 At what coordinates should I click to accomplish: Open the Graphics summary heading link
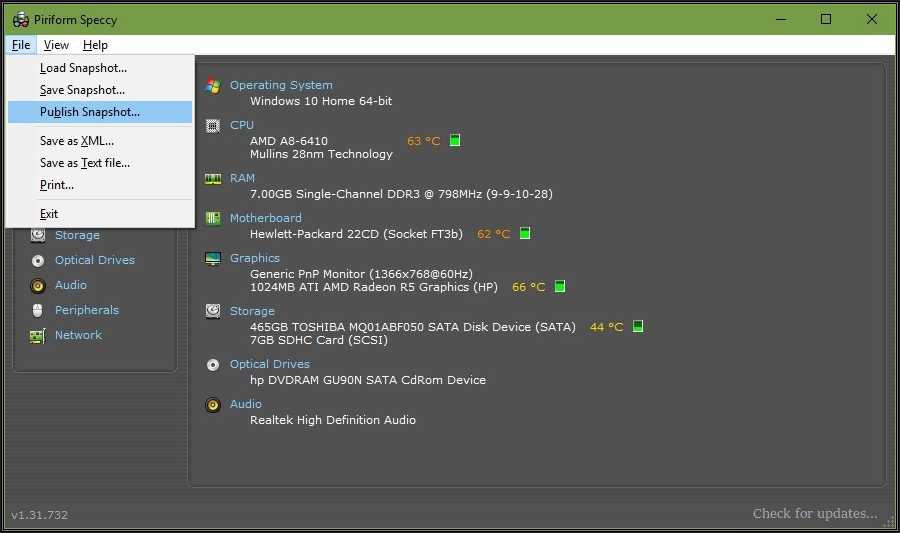pyautogui.click(x=255, y=258)
